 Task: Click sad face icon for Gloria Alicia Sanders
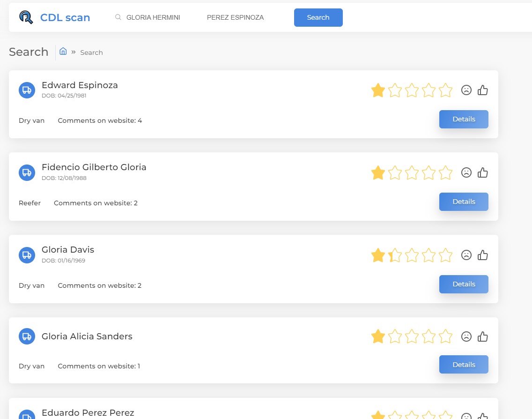[466, 336]
